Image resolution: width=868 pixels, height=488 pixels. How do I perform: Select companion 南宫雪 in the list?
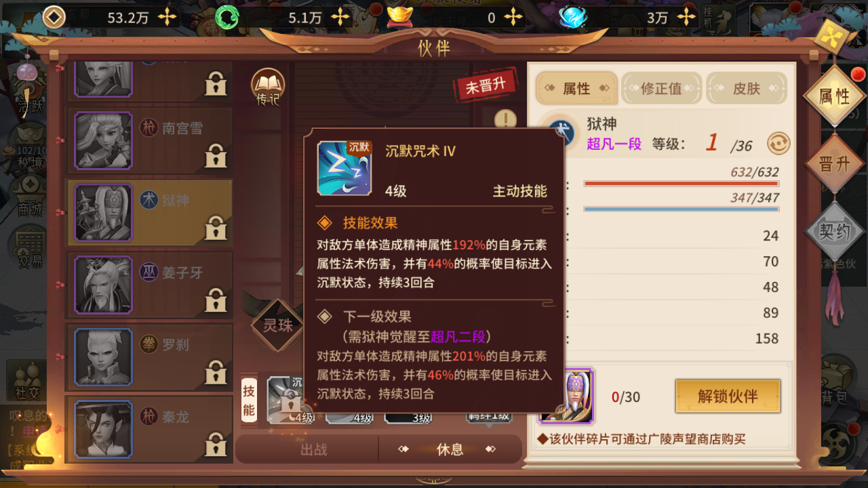click(149, 140)
